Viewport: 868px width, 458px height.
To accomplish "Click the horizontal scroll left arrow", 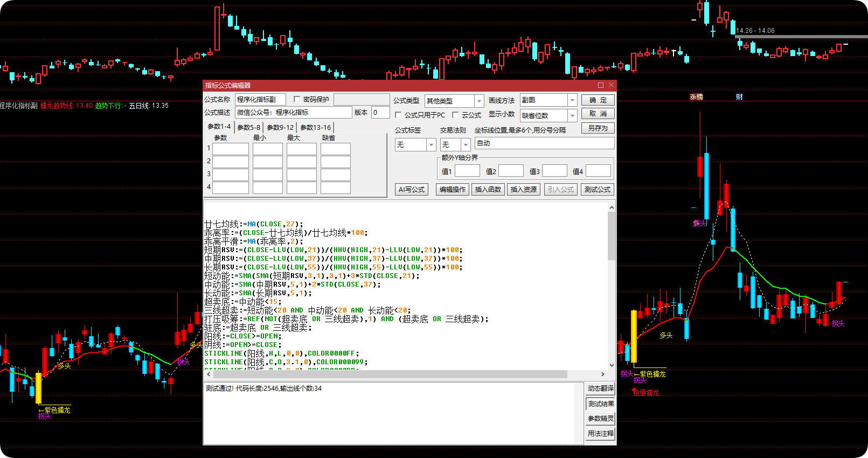I will [x=209, y=374].
